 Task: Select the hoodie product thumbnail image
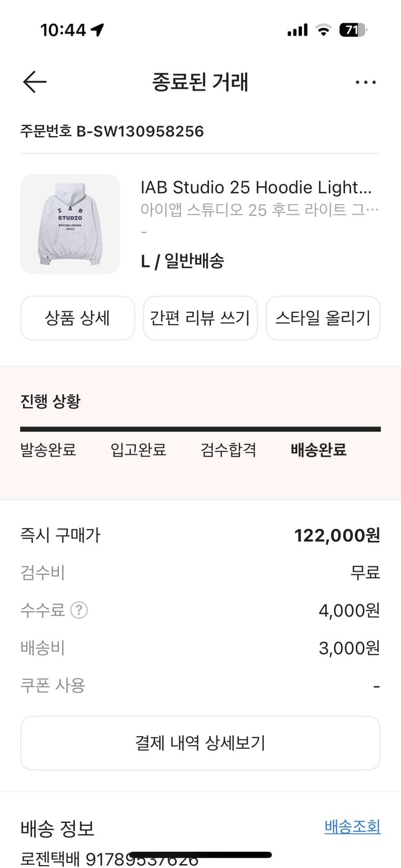pos(69,224)
